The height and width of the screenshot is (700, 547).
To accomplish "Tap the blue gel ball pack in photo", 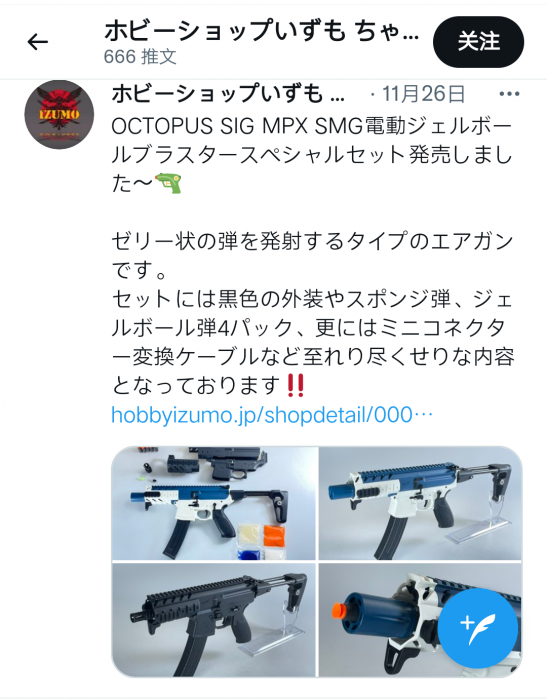I will tap(250, 554).
